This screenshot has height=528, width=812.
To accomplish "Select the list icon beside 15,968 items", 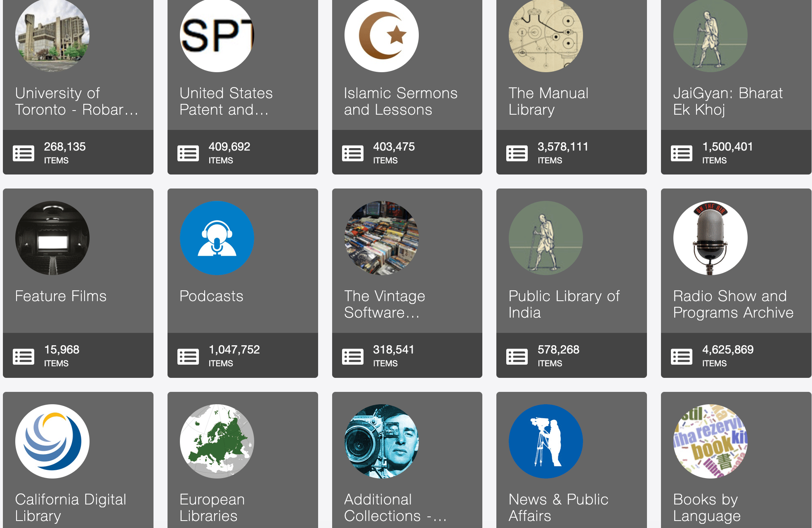I will [24, 356].
